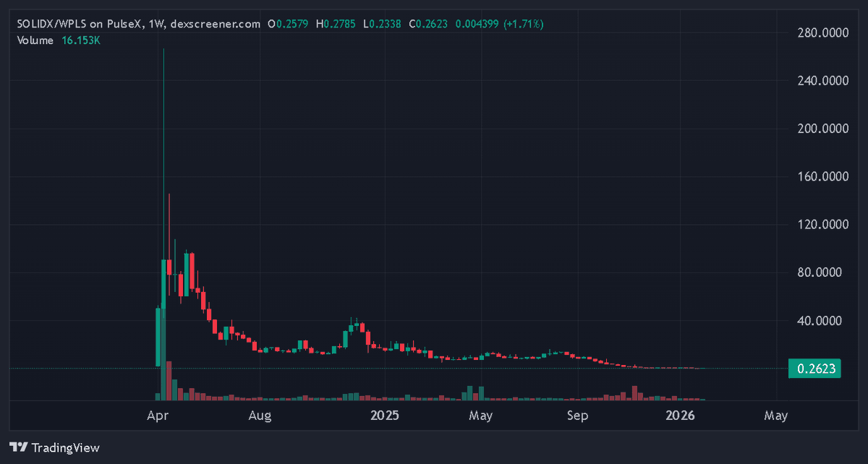The width and height of the screenshot is (868, 464).
Task: Click the Aug label on time axis
Action: click(259, 416)
